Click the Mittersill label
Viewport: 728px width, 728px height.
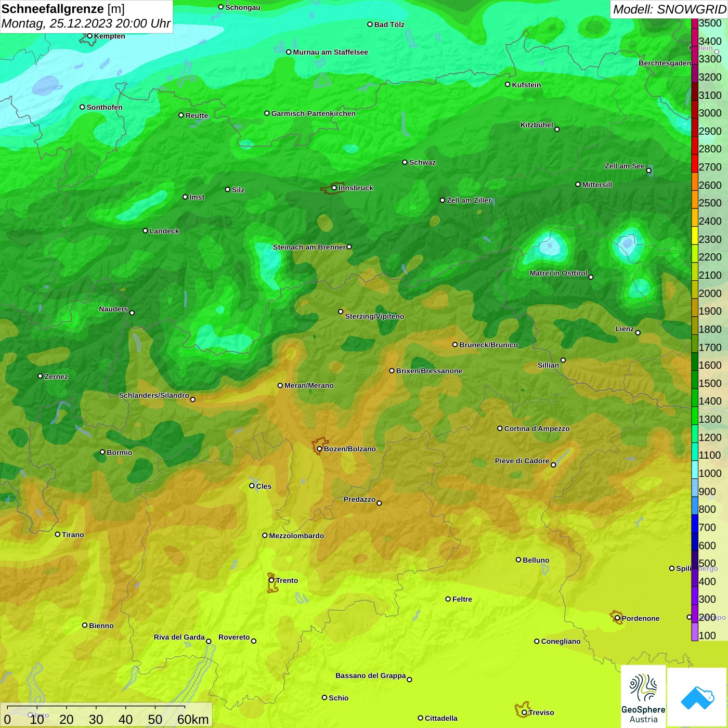pyautogui.click(x=597, y=185)
